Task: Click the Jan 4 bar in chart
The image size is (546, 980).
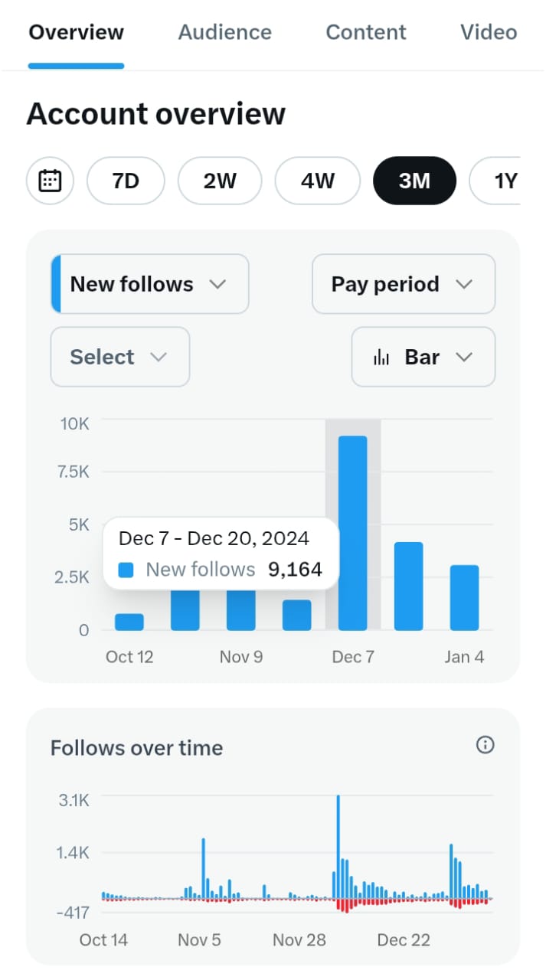Action: coord(464,597)
